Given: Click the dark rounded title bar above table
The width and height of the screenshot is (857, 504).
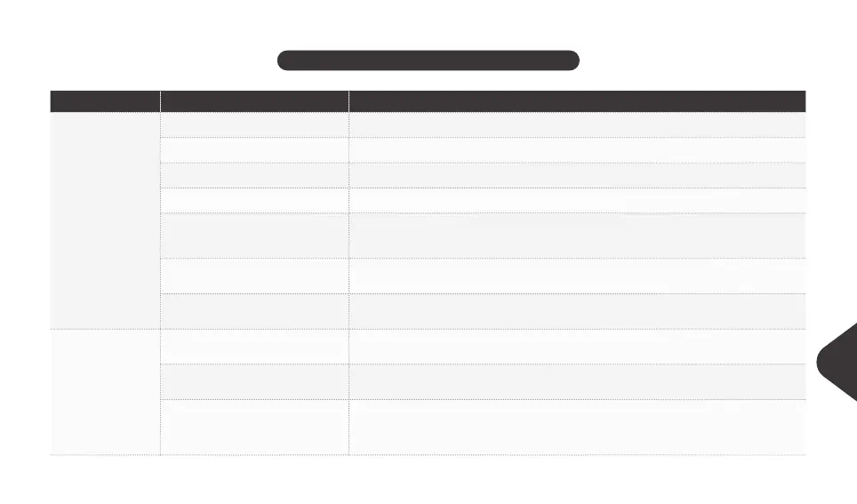Looking at the screenshot, I should pos(428,60).
